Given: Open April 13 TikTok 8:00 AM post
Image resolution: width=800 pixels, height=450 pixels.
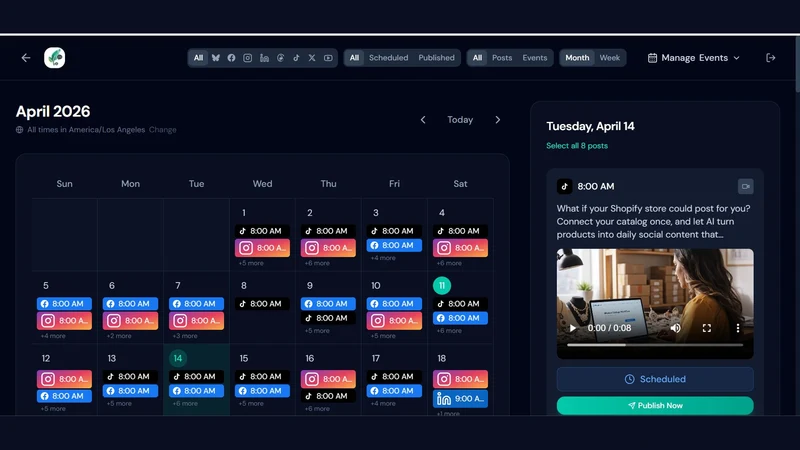Looking at the screenshot, I should coord(130,377).
